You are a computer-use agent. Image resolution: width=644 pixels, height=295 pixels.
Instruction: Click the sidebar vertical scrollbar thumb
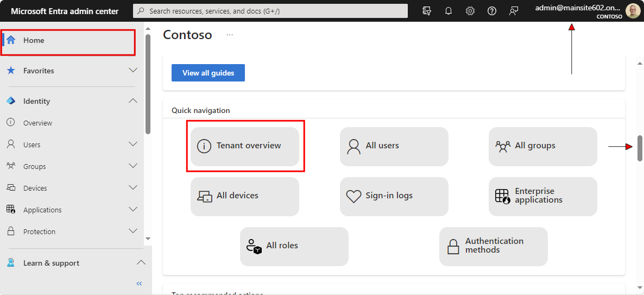tap(148, 84)
